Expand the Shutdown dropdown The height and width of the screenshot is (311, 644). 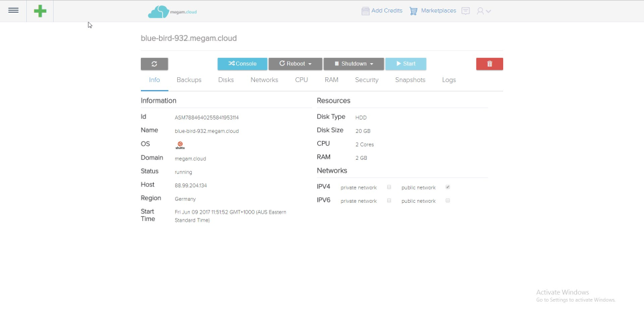coord(354,64)
